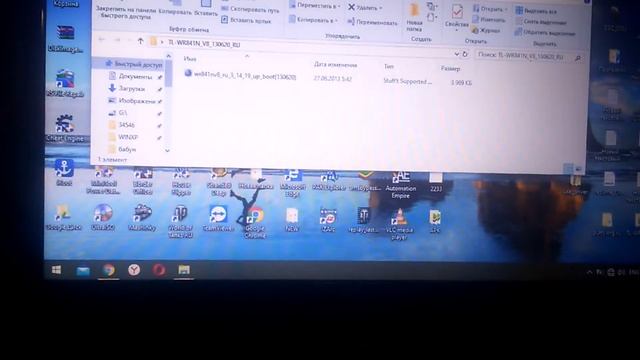Open the Mail app on the taskbar
Image resolution: width=640 pixels, height=360 pixels.
coord(83,271)
